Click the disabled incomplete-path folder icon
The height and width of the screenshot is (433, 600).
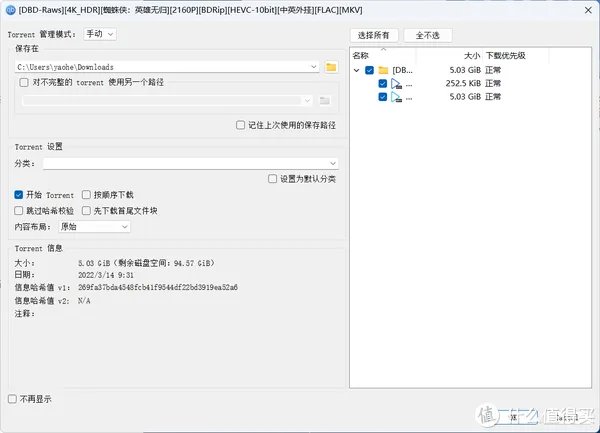point(325,101)
